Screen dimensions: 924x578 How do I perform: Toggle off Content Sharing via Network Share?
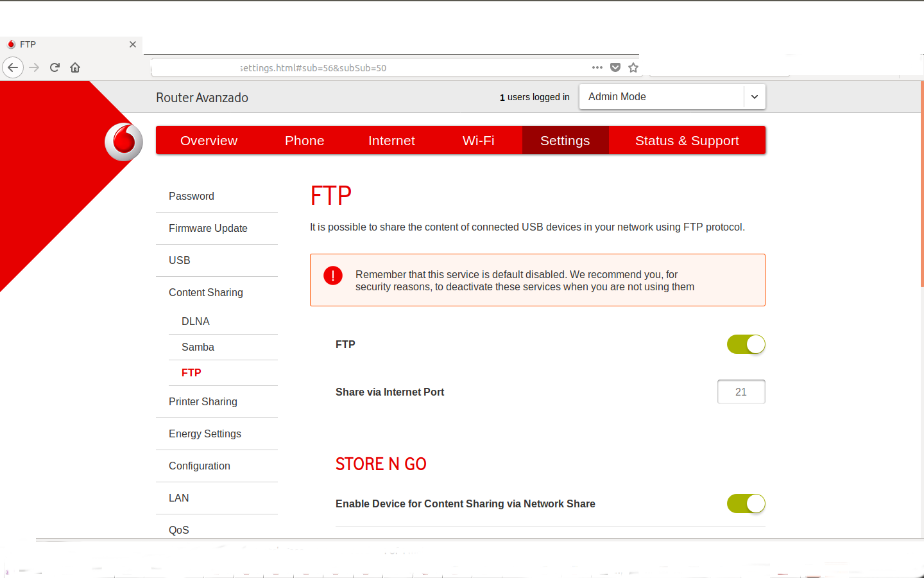click(746, 504)
